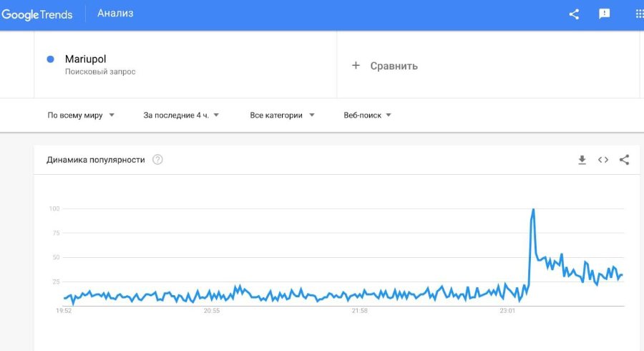644x351 pixels.
Task: Click the Mariupol search term field
Action: pyautogui.click(x=85, y=59)
